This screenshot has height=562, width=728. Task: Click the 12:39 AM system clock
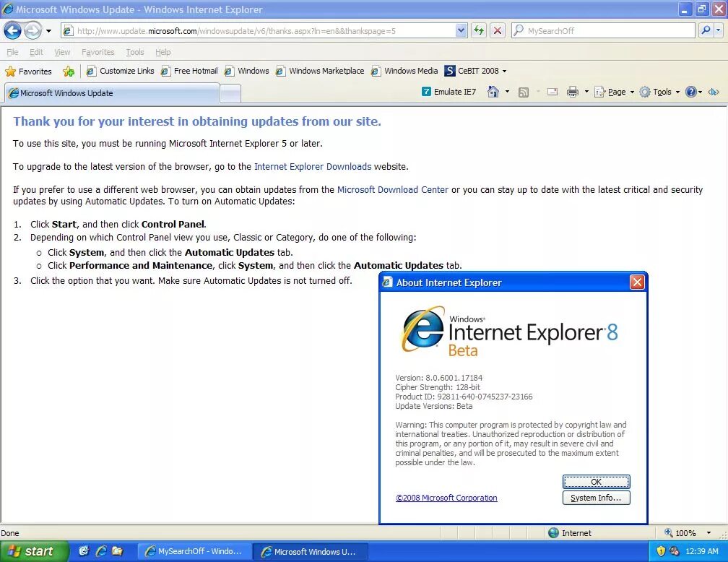point(701,551)
